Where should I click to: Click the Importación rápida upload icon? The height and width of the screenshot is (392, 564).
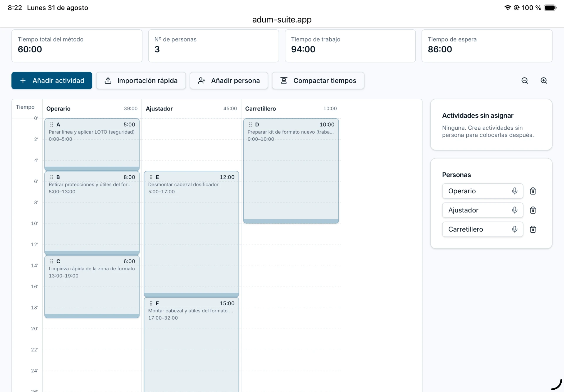point(108,81)
